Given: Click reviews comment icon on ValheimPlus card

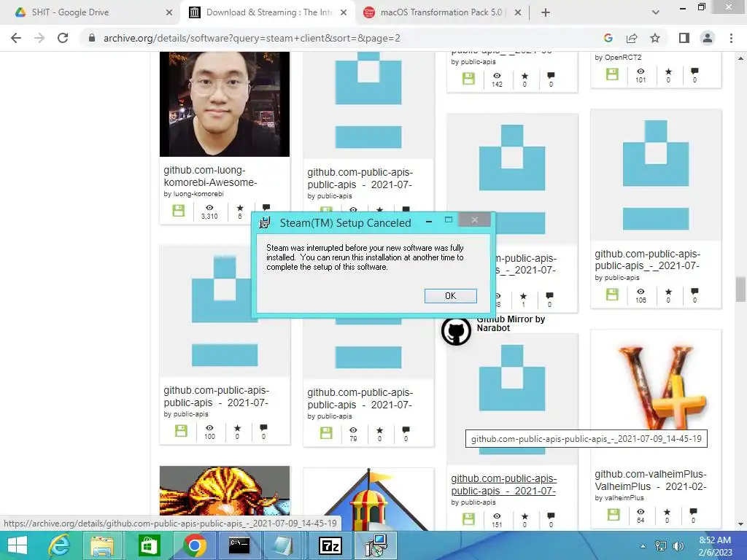Looking at the screenshot, I should pos(694,512).
